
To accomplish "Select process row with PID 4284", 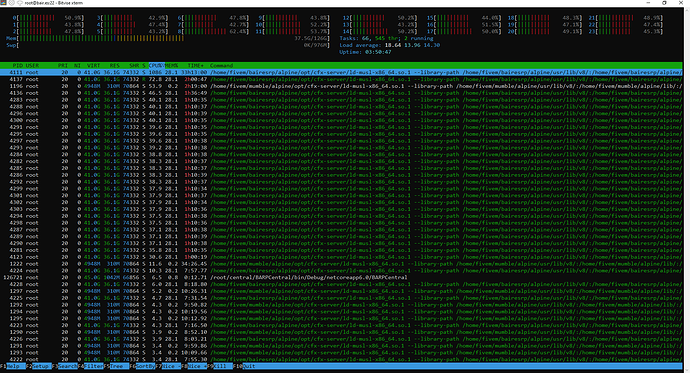I will pyautogui.click(x=341, y=154).
